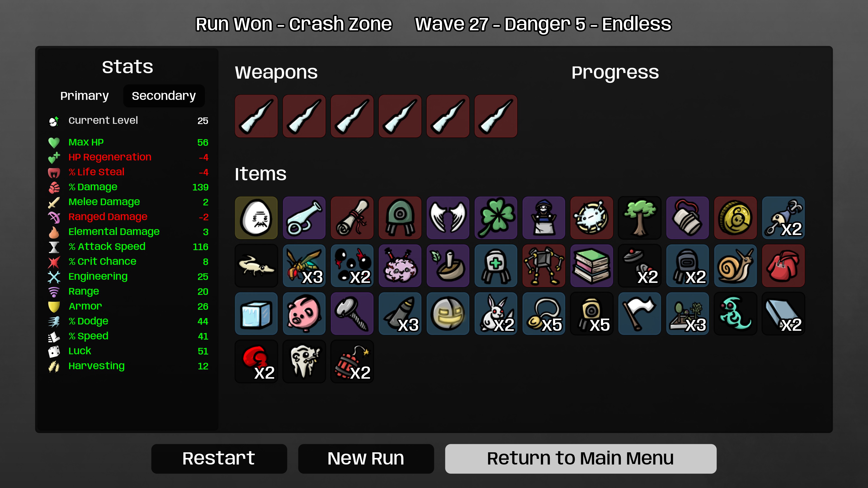
Task: Click the egg-face character item icon
Action: [x=256, y=218]
